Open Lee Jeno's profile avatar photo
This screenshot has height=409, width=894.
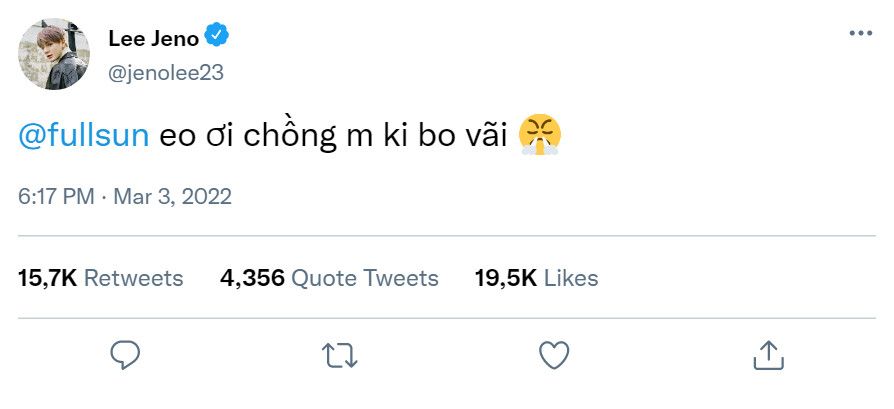(54, 54)
